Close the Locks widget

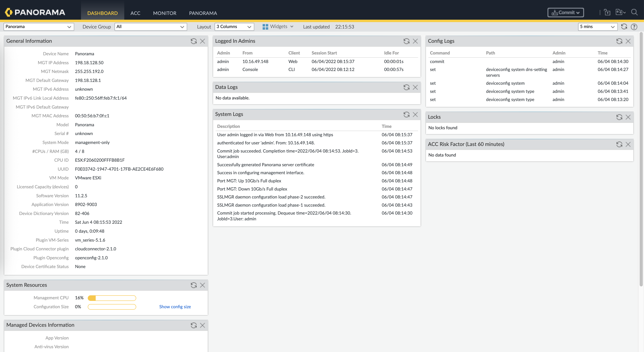(628, 117)
